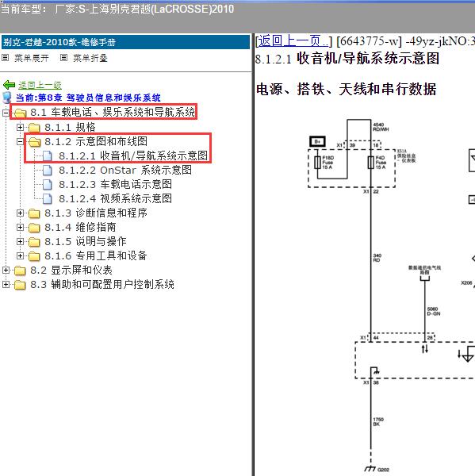
Task: Click the folder icon beside 8.3
Action: [20, 285]
